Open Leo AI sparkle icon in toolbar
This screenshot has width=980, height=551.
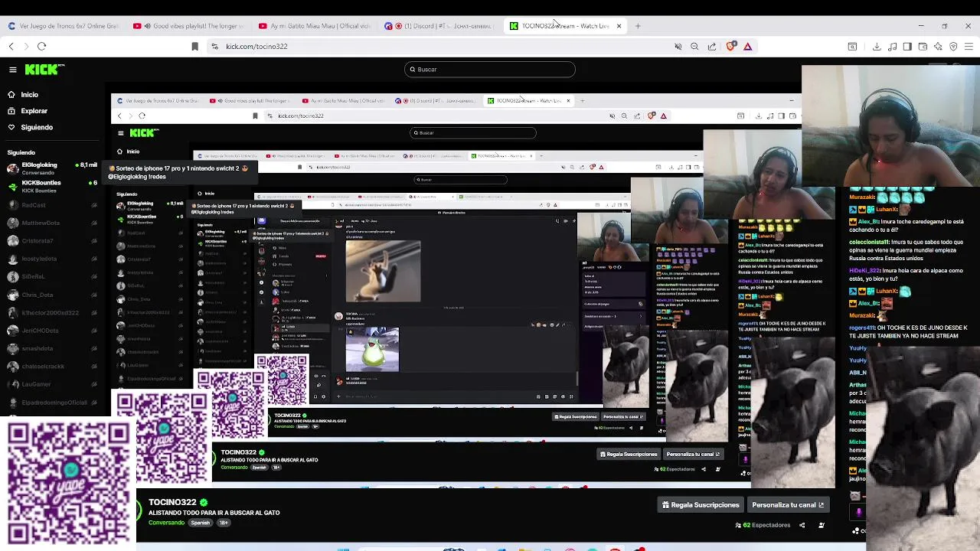coord(938,47)
